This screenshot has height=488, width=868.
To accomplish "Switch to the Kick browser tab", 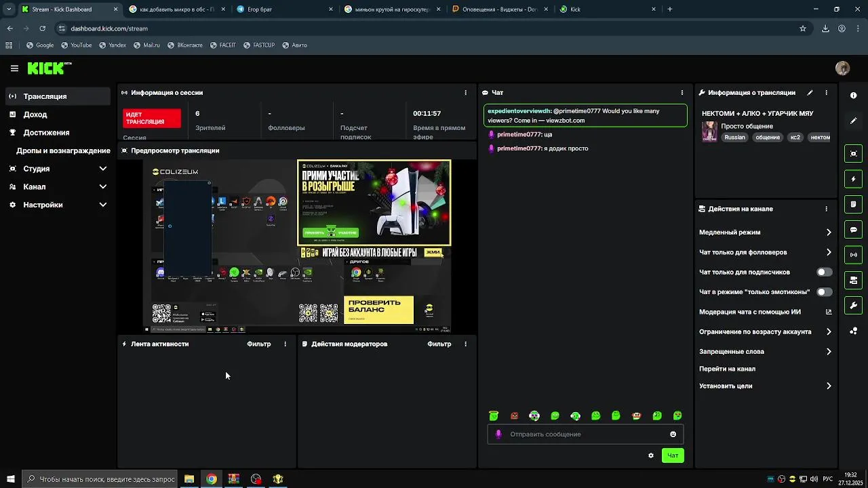I will click(608, 9).
